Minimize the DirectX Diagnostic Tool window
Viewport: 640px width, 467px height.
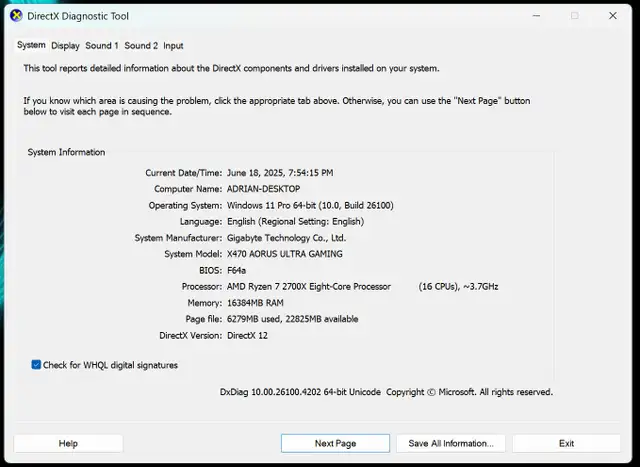tap(536, 16)
